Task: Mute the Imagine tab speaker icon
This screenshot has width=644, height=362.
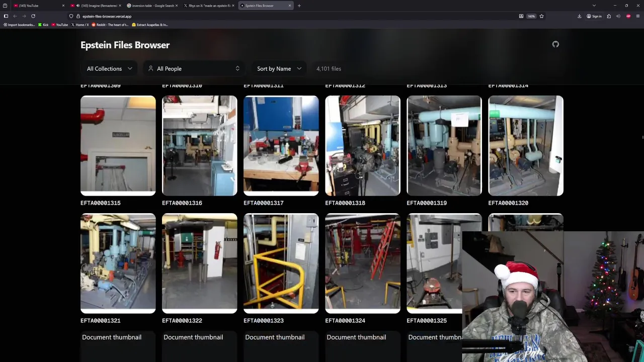Action: [x=77, y=6]
